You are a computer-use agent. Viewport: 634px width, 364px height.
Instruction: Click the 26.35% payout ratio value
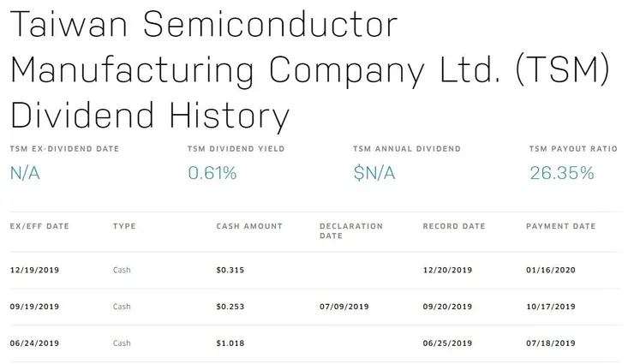coord(561,173)
